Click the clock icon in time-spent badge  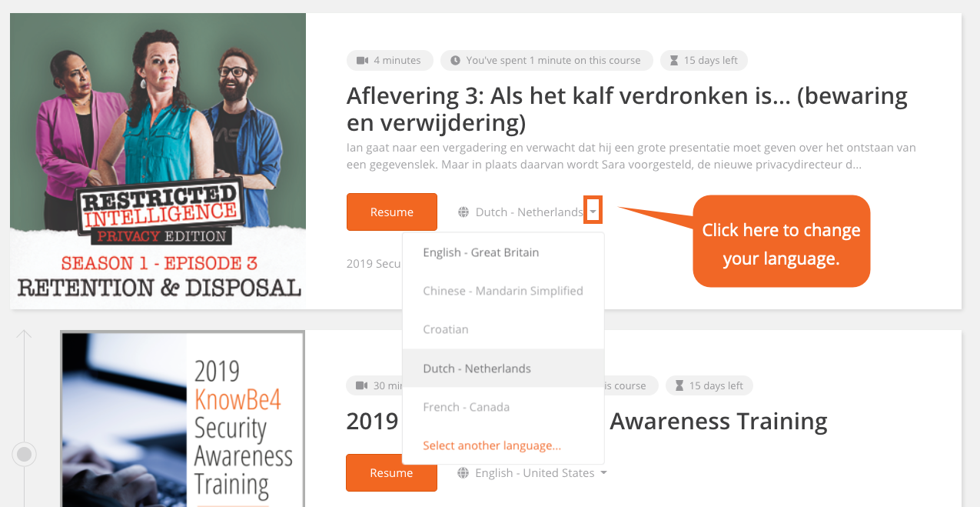pyautogui.click(x=455, y=61)
